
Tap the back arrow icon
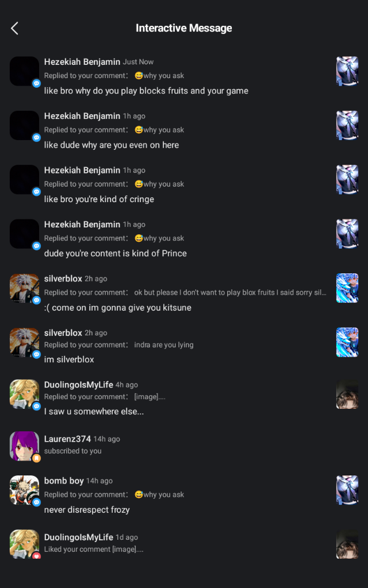(14, 28)
